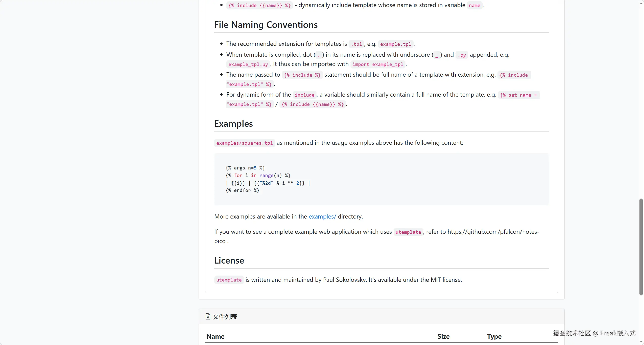644x345 pixels.
Task: Click the scrollbar down arrow
Action: pyautogui.click(x=641, y=341)
